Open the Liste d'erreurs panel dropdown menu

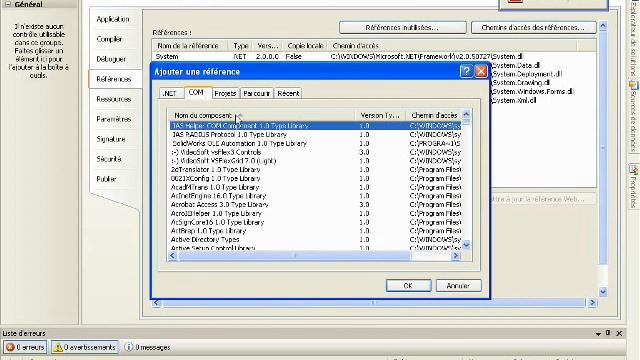(598, 334)
